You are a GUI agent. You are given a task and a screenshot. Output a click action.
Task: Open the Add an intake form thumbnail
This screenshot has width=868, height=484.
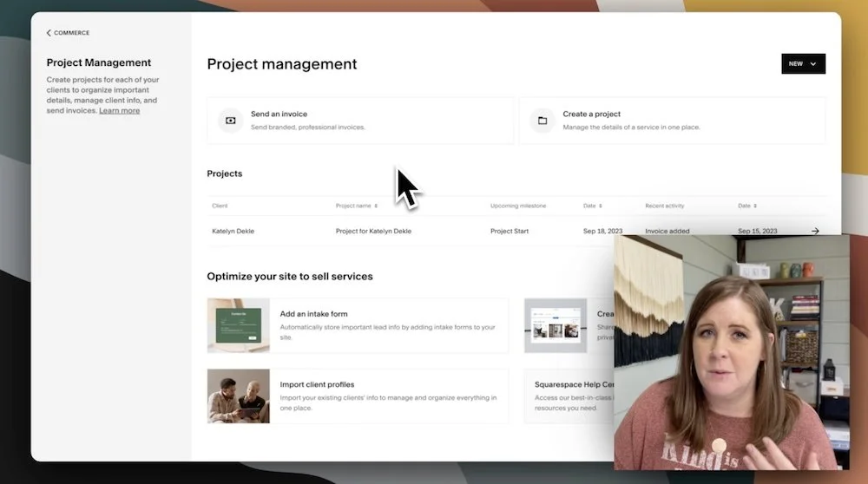pyautogui.click(x=238, y=325)
